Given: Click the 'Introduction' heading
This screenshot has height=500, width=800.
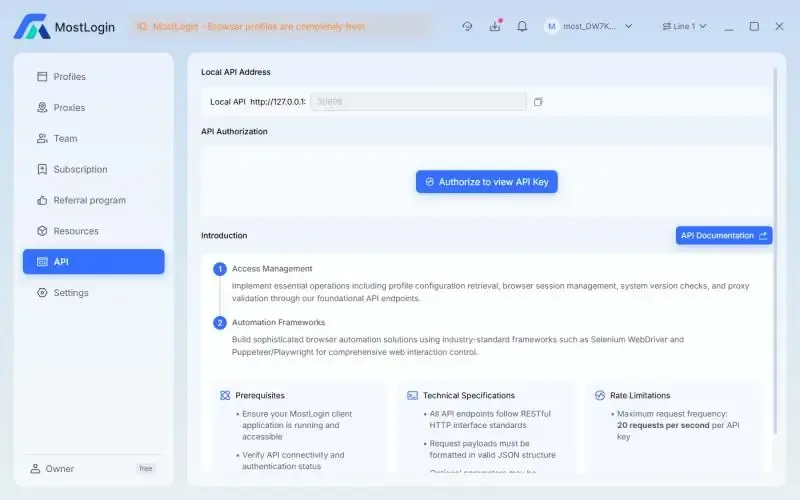Looking at the screenshot, I should point(224,235).
